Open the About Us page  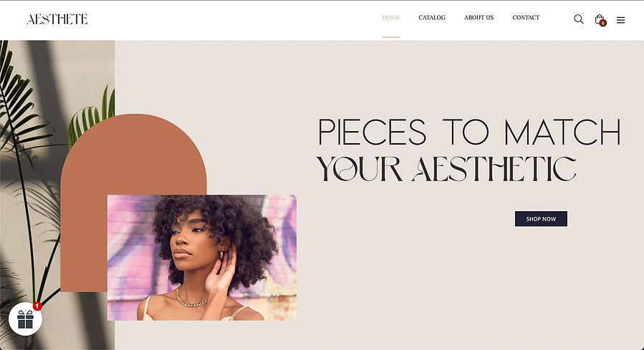(479, 18)
